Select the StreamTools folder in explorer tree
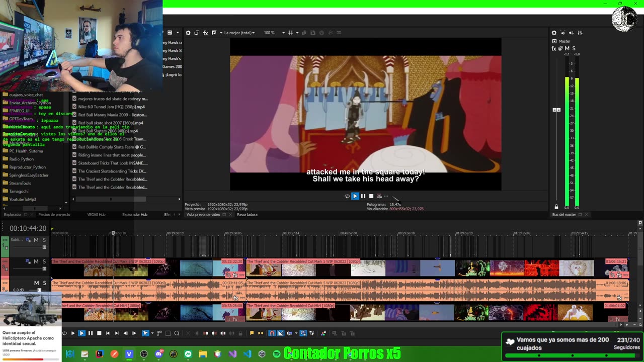Screen dimensions: 644x362 (20, 183)
